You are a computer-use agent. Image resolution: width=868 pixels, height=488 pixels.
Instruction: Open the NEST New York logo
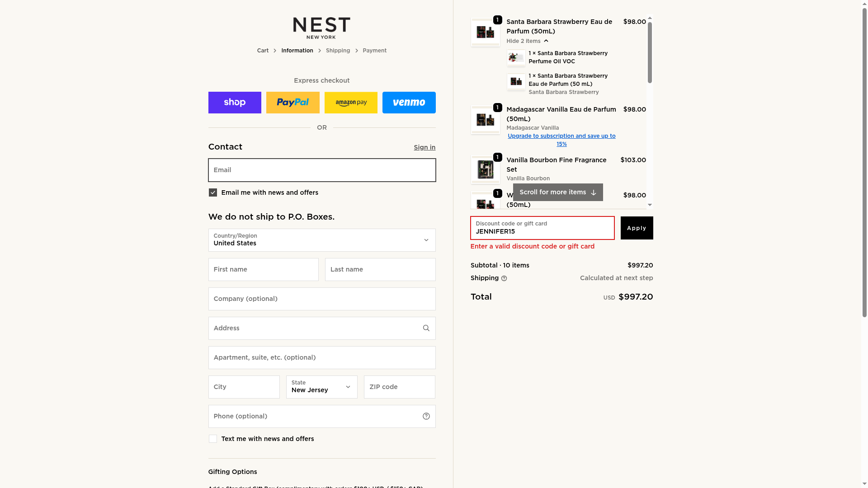click(x=321, y=28)
